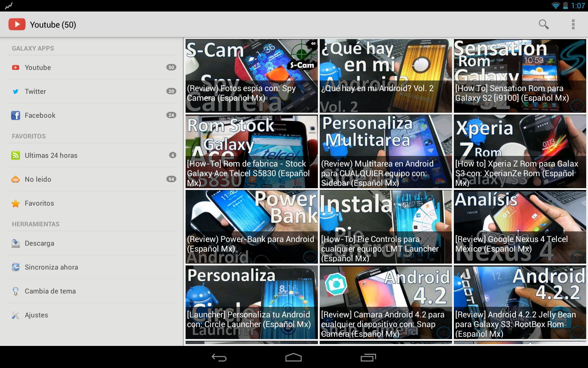Tap the Android home navigation button
This screenshot has width=588, height=368.
pos(294,357)
